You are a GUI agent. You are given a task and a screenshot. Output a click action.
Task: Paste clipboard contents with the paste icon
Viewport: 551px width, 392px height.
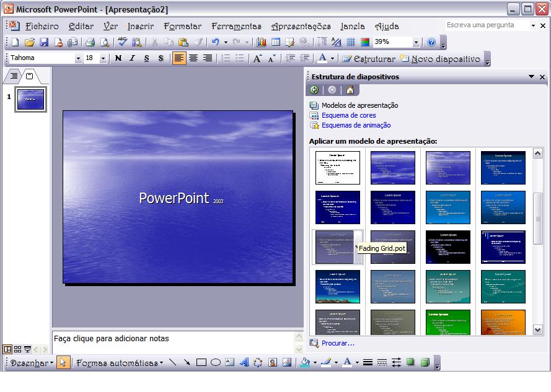(x=183, y=43)
